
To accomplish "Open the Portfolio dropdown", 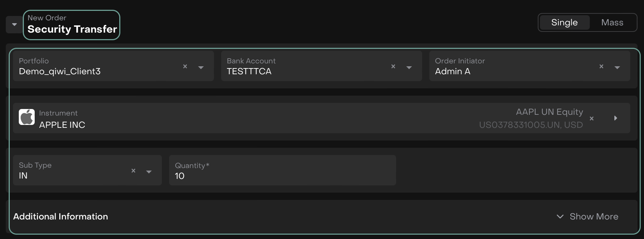I will [201, 67].
